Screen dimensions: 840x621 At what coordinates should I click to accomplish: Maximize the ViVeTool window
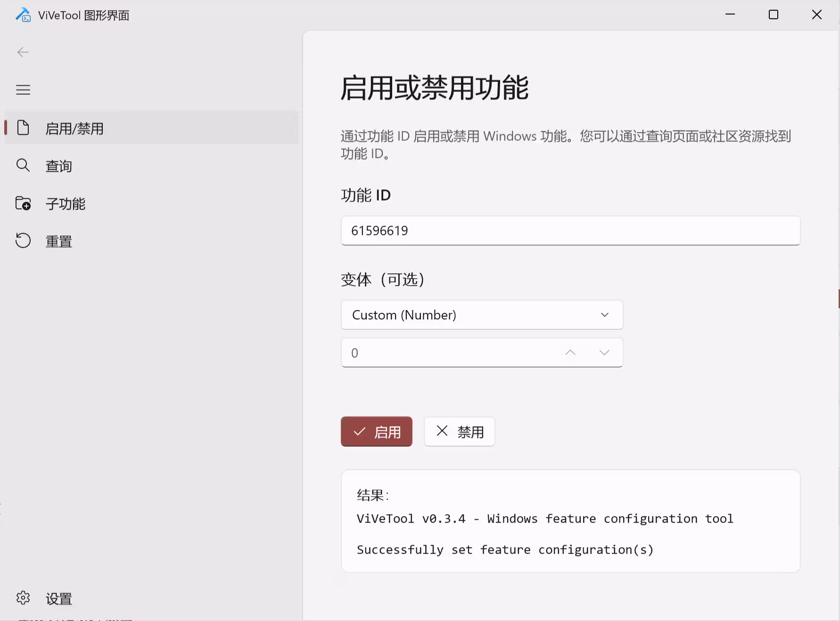[x=774, y=15]
